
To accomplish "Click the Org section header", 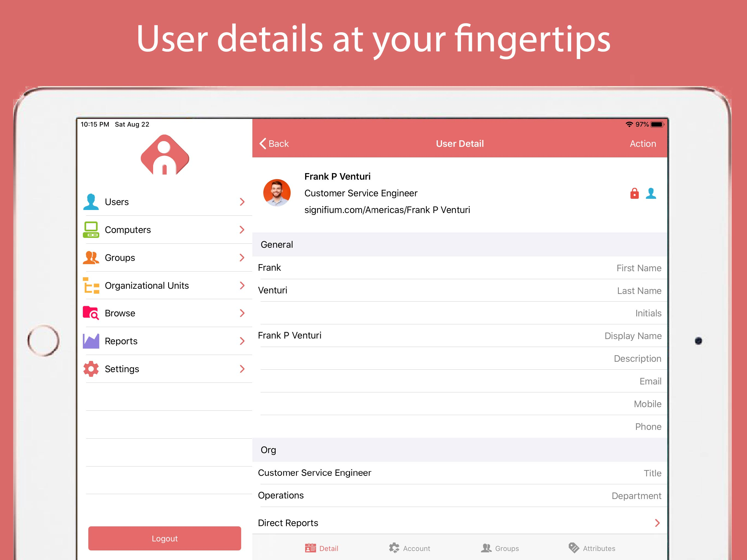I will tap(460, 450).
